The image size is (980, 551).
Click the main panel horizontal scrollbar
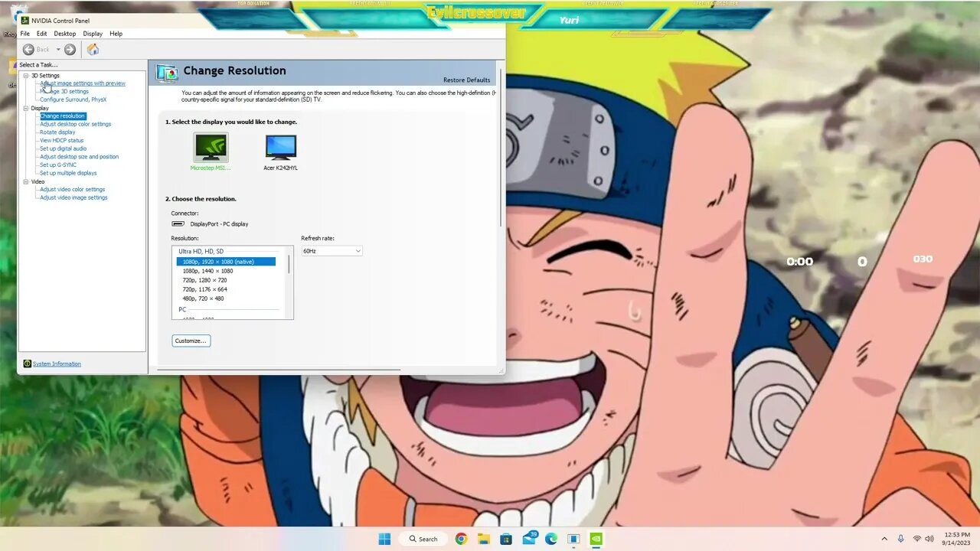[279, 370]
